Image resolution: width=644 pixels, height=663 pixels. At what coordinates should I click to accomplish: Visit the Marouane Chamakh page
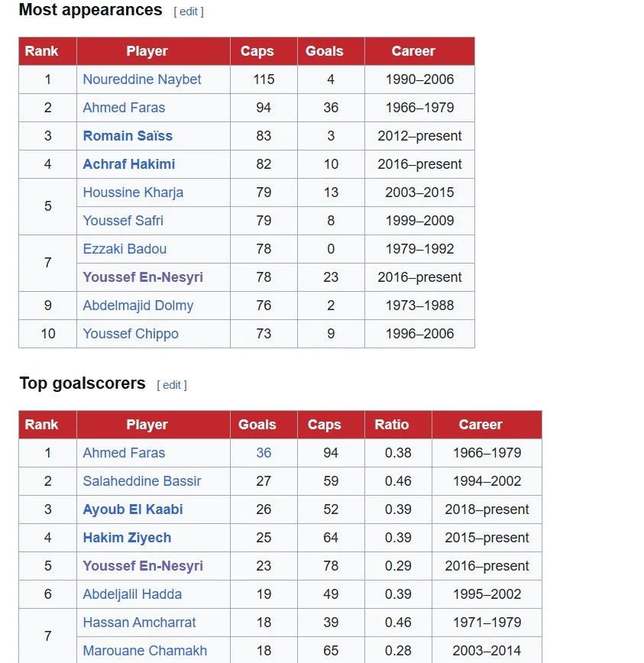point(145,651)
